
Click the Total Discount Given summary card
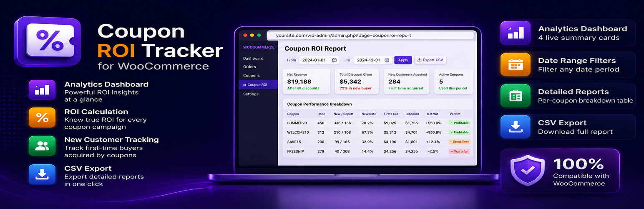tap(357, 82)
